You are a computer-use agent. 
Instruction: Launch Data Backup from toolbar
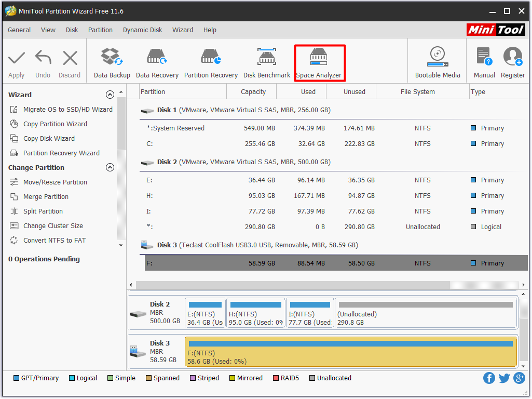pyautogui.click(x=112, y=63)
